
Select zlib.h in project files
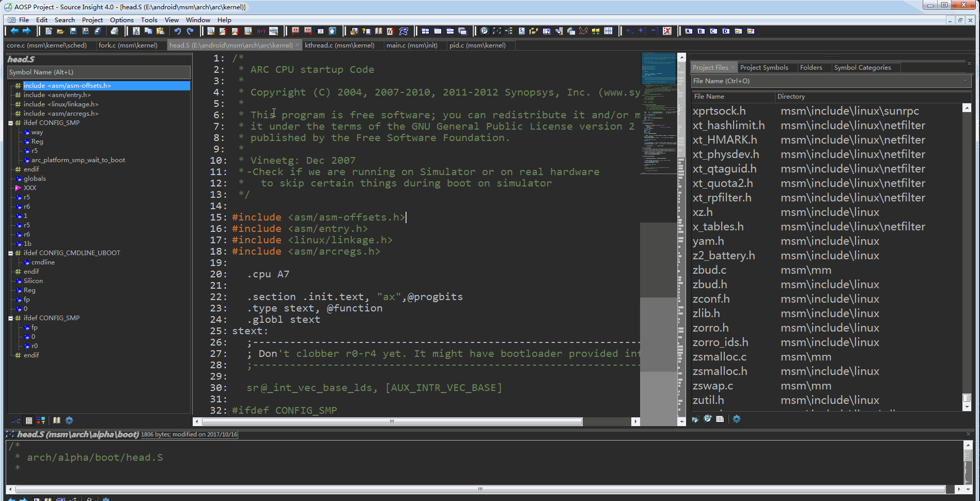[x=706, y=314]
